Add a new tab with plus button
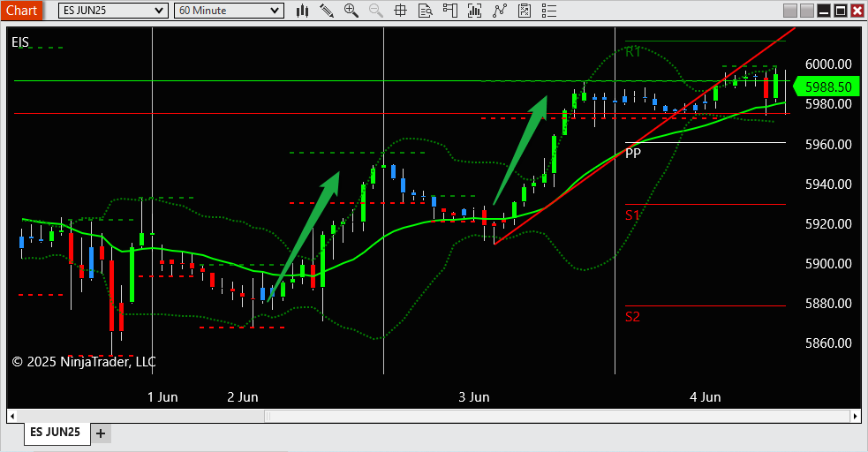The height and width of the screenshot is (452, 868). coord(100,433)
